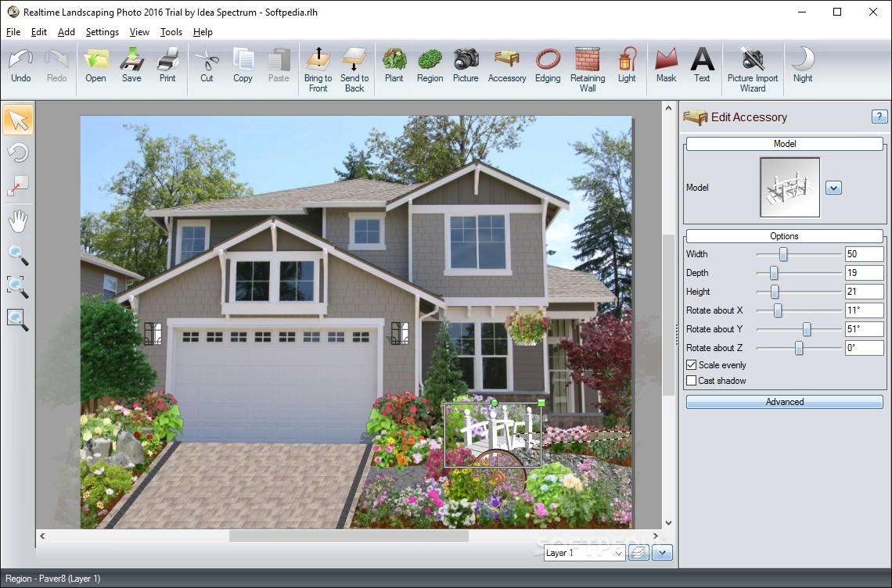Screen dimensions: 892x588
Task: Open help for Edit Accessory panel
Action: click(879, 117)
